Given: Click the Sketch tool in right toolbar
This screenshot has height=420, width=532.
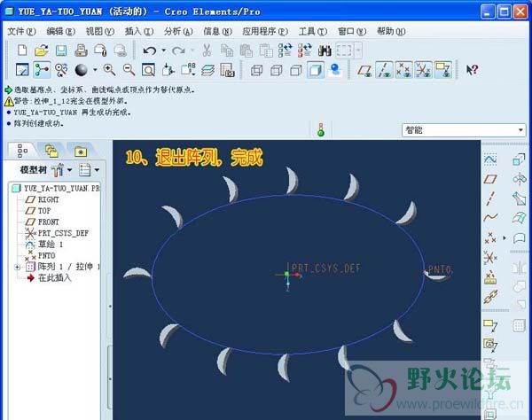Looking at the screenshot, I should pos(490,159).
